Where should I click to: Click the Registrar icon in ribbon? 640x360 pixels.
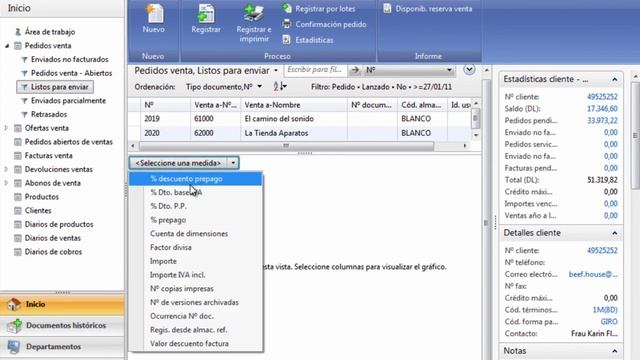206,13
